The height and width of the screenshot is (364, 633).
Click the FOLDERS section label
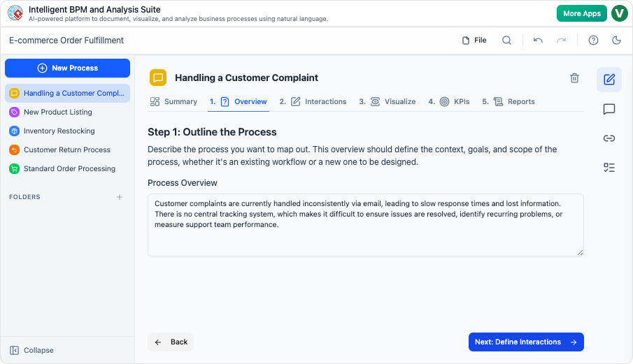pyautogui.click(x=24, y=197)
